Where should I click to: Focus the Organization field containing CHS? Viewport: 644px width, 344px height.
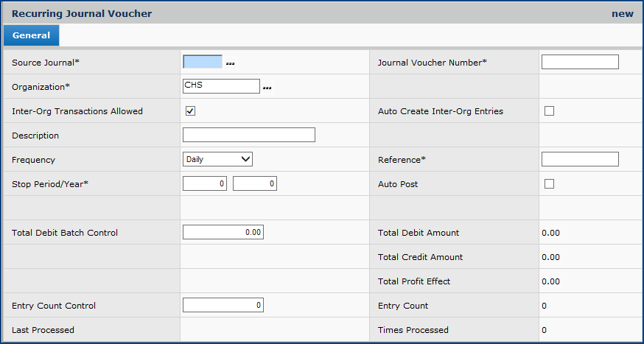pyautogui.click(x=221, y=87)
